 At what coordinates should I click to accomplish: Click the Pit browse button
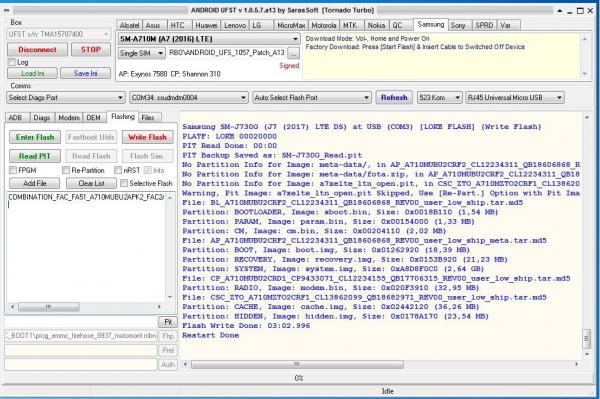(168, 322)
